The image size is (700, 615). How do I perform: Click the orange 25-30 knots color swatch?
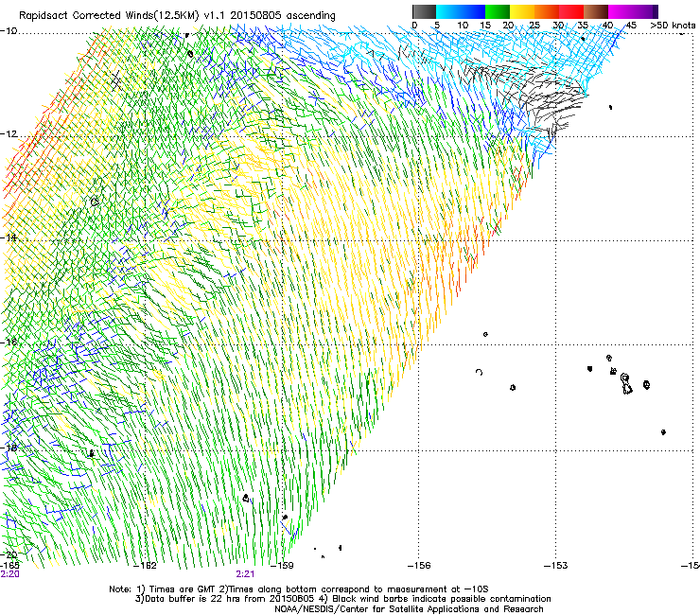(547, 11)
